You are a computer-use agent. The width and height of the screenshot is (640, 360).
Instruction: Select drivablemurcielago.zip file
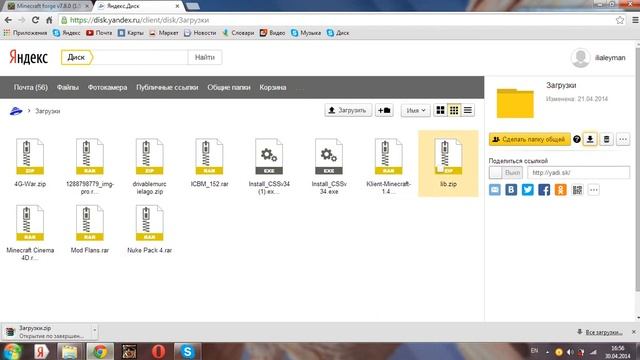149,166
